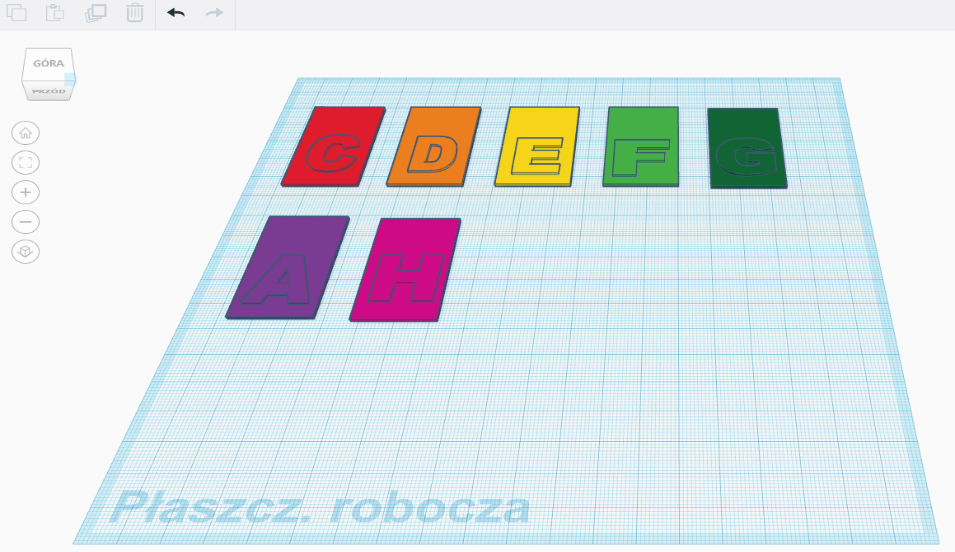The height and width of the screenshot is (552, 955).
Task: Click the GÓRA face of view cube
Action: (48, 63)
